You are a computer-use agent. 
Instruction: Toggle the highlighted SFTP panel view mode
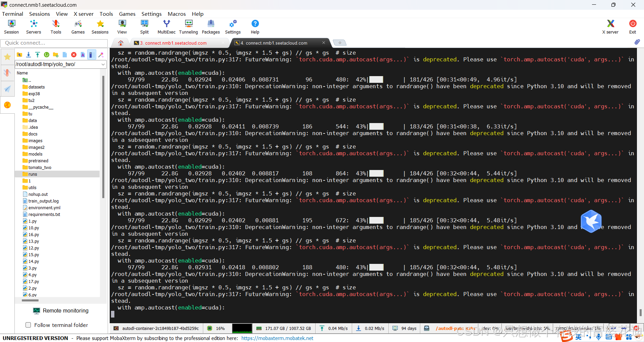click(x=92, y=55)
